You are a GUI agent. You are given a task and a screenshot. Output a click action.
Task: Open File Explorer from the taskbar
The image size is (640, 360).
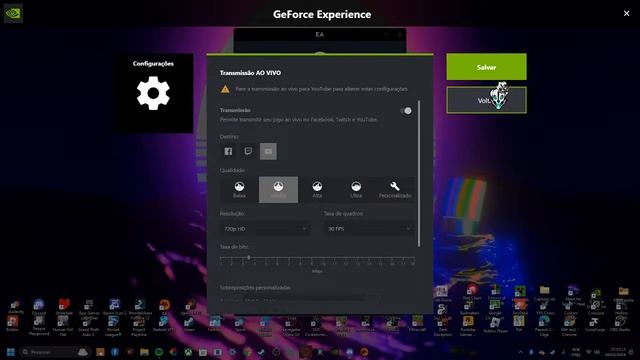point(144,352)
